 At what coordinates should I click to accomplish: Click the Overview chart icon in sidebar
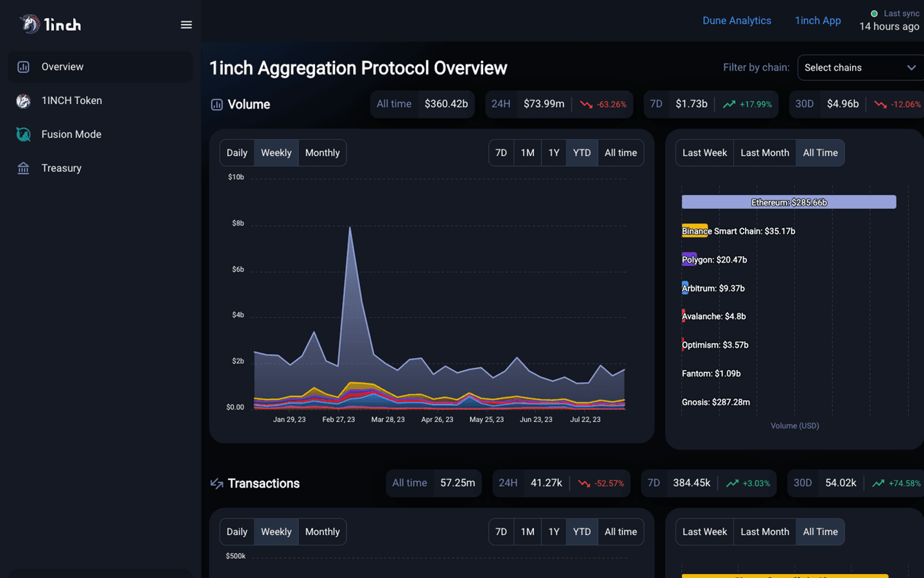pyautogui.click(x=23, y=67)
